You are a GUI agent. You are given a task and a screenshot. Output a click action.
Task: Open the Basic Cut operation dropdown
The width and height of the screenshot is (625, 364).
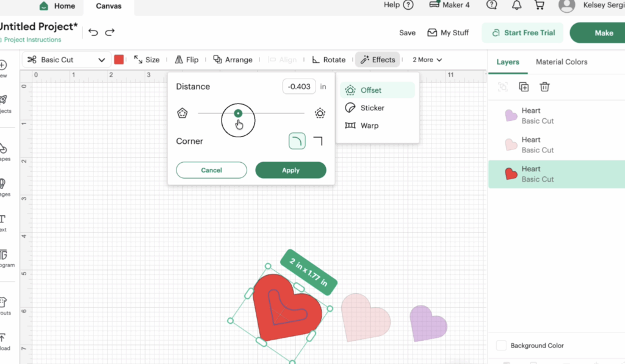point(66,60)
